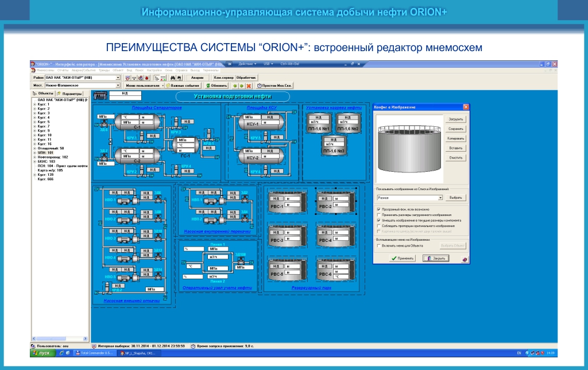
Task: Click the first binoculars search icon
Action: pyautogui.click(x=173, y=78)
